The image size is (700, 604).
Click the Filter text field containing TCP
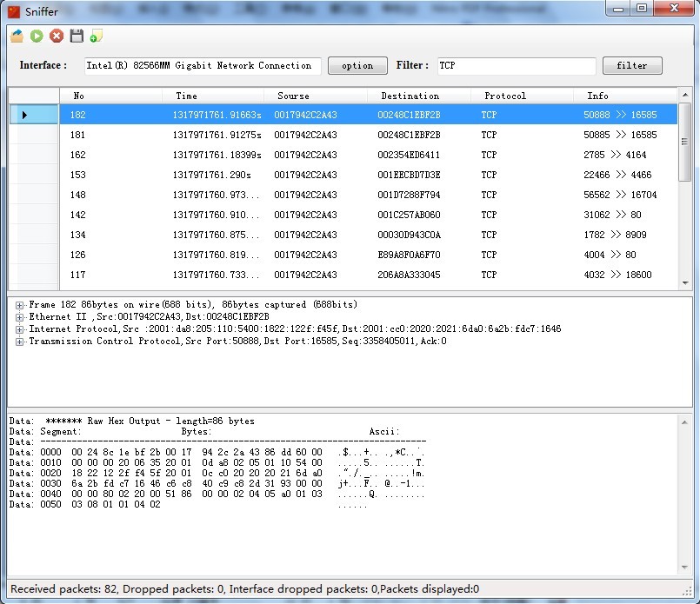tap(516, 66)
